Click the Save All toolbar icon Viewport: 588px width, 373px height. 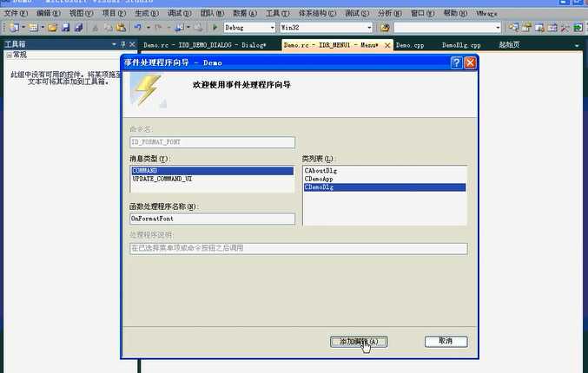78,28
